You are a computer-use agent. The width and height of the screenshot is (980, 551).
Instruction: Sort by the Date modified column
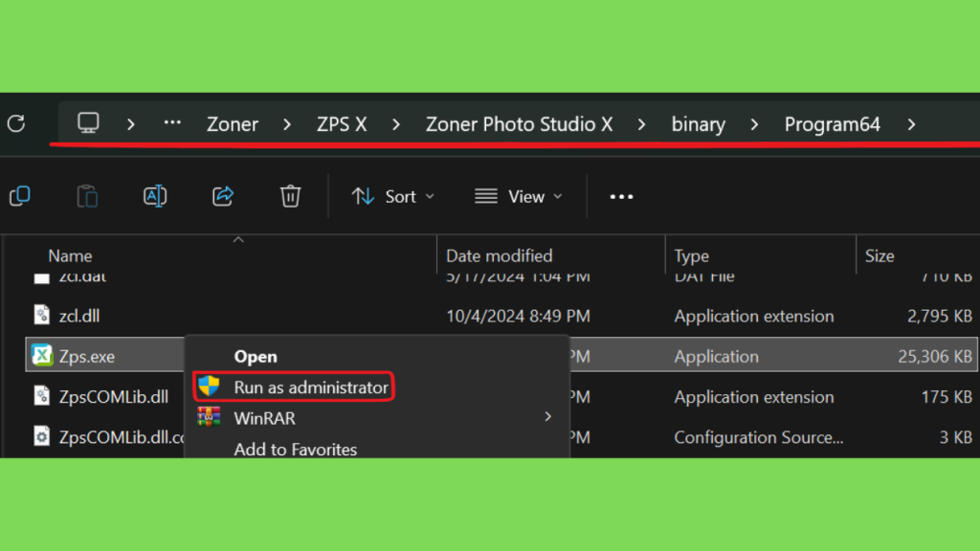tap(500, 255)
